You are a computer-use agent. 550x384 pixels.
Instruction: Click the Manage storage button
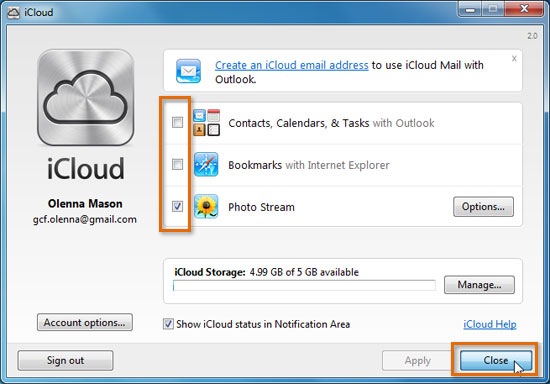tap(479, 285)
